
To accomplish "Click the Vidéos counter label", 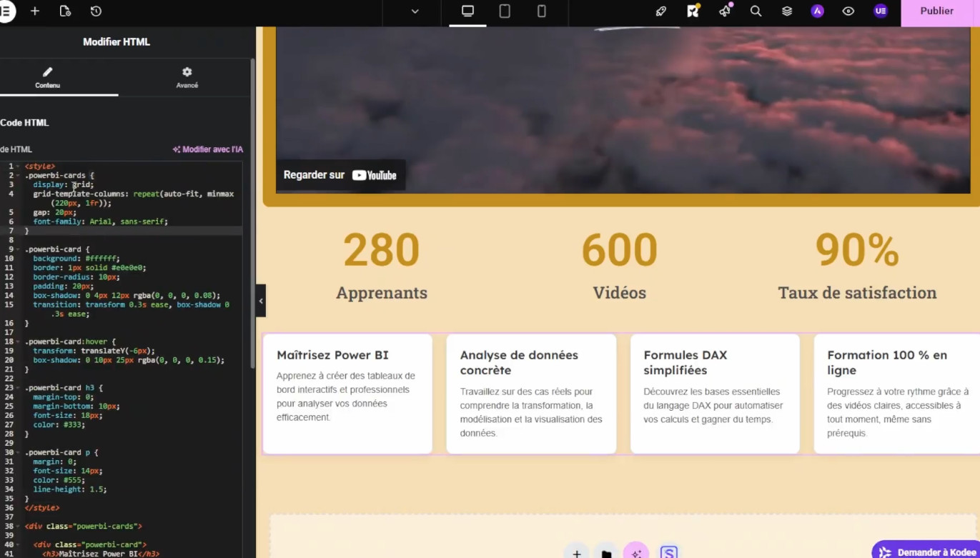I will click(x=619, y=293).
